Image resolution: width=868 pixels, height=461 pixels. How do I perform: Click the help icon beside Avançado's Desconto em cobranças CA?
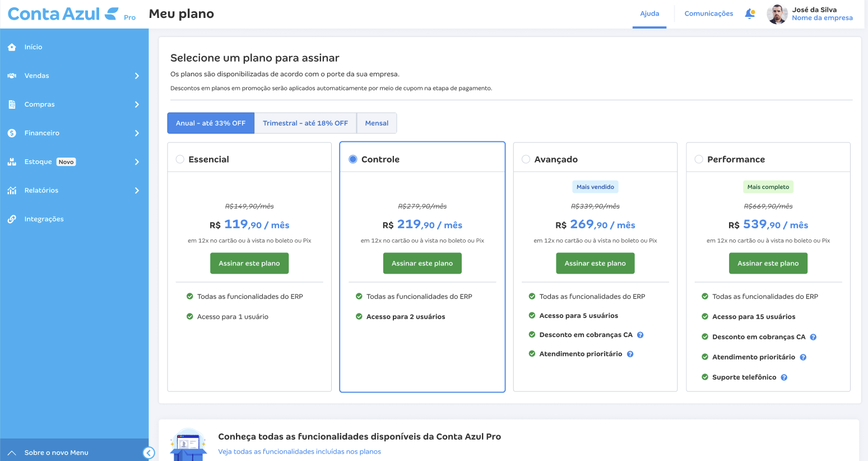640,335
